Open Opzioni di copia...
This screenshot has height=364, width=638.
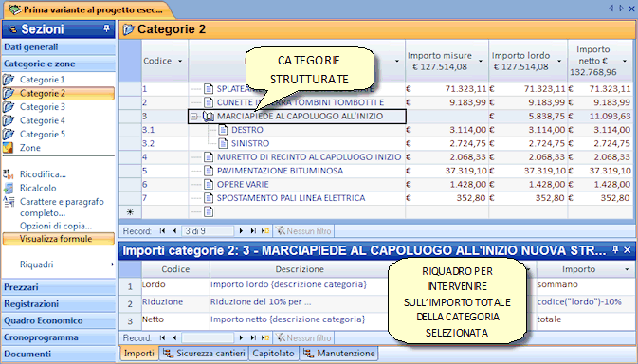click(56, 226)
